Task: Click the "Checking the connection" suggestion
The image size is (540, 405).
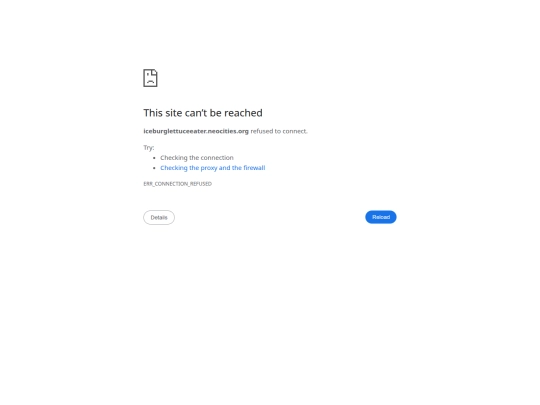Action: click(x=197, y=157)
